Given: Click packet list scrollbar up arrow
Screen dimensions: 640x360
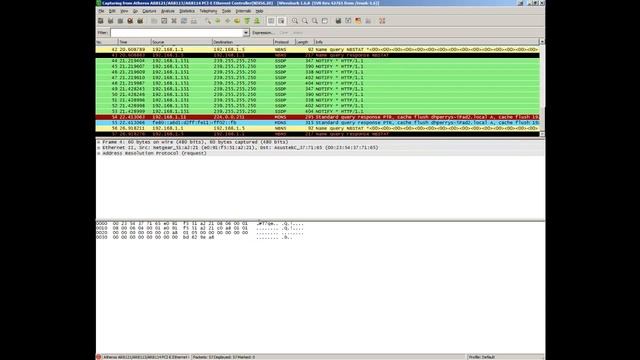Looking at the screenshot, I should [x=542, y=42].
